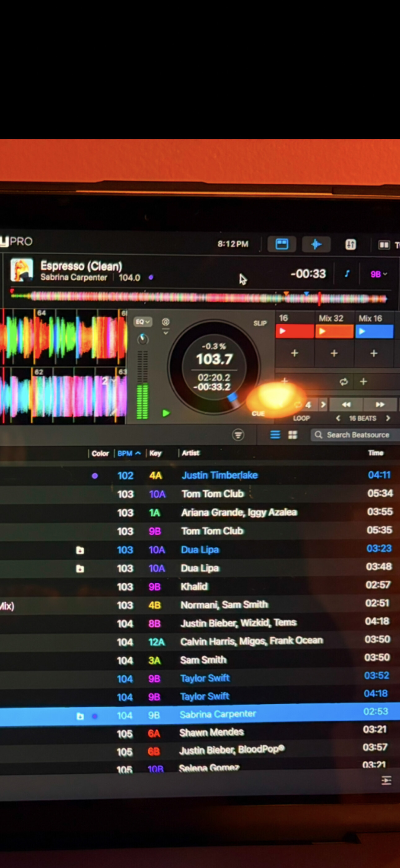Increase beat jump size right of 16 BEATS
The image size is (400, 868).
point(388,418)
